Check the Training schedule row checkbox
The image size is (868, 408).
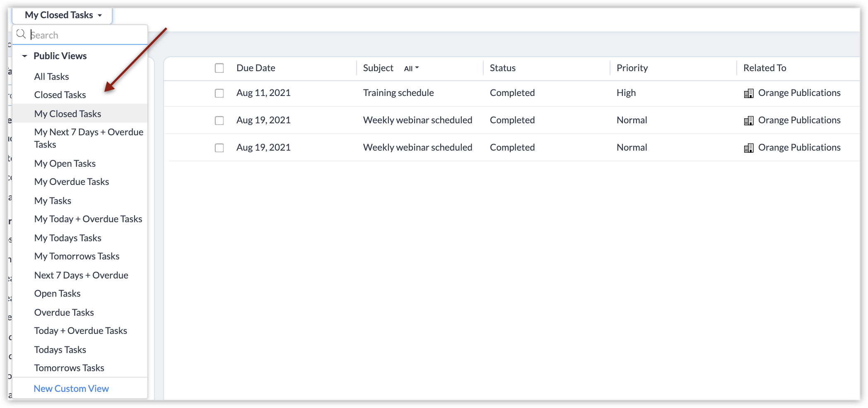[219, 93]
